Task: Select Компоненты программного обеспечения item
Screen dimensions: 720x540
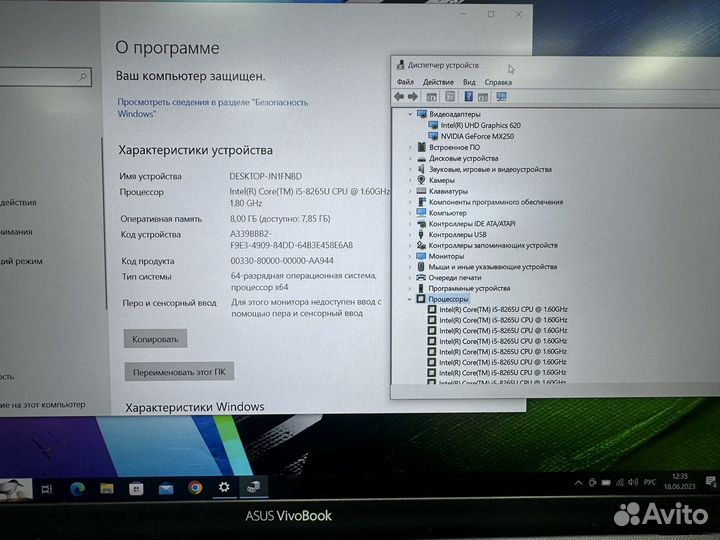Action: 495,202
